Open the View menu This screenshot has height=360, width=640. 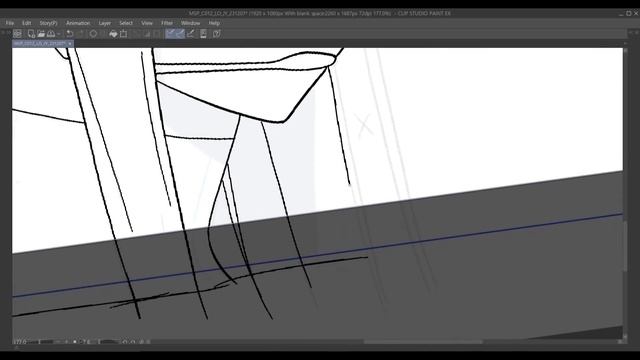tap(147, 23)
